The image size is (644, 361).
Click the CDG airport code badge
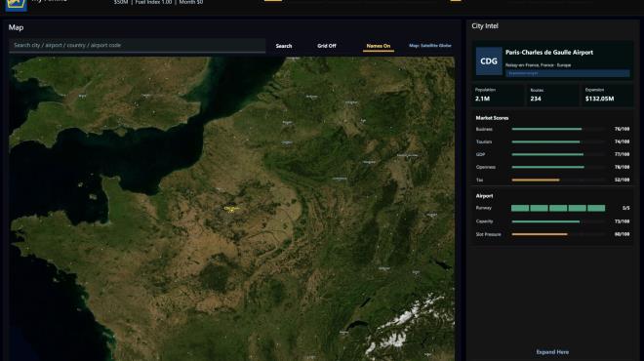tap(489, 61)
